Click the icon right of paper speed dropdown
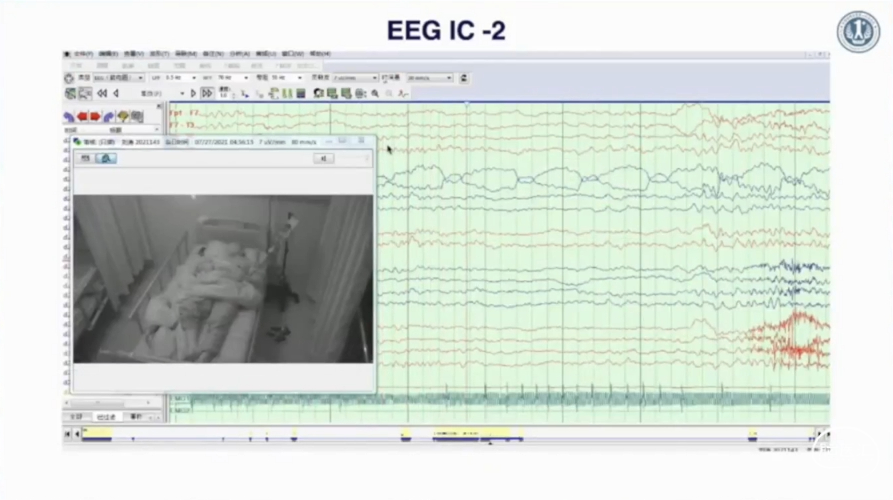893x500 pixels. (x=464, y=78)
